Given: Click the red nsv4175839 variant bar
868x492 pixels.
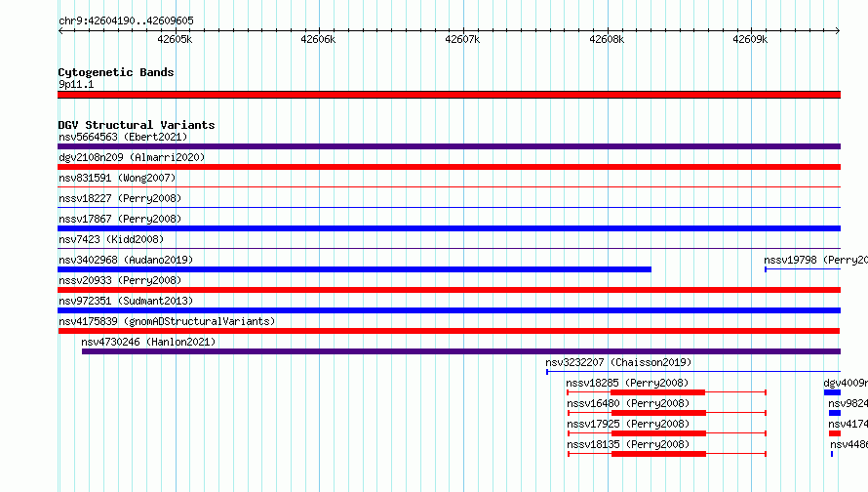Looking at the screenshot, I should click(449, 331).
